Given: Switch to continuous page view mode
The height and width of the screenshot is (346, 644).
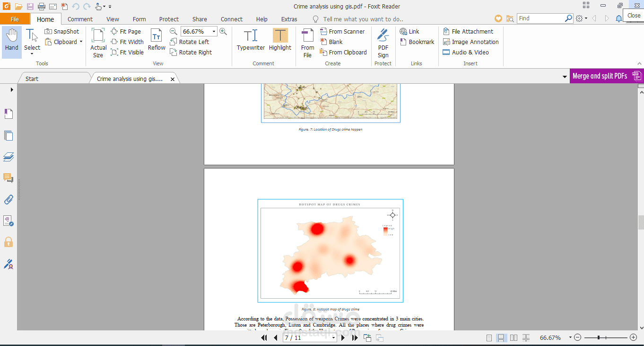Looking at the screenshot, I should pos(501,337).
